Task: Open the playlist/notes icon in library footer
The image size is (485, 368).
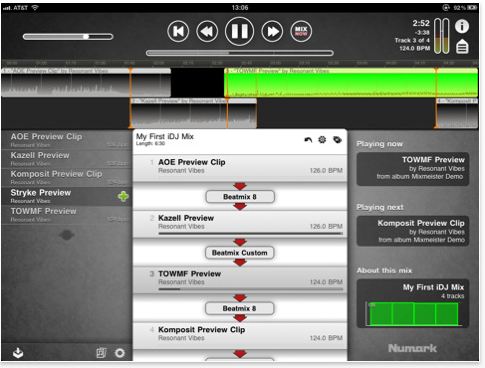Action: (101, 353)
